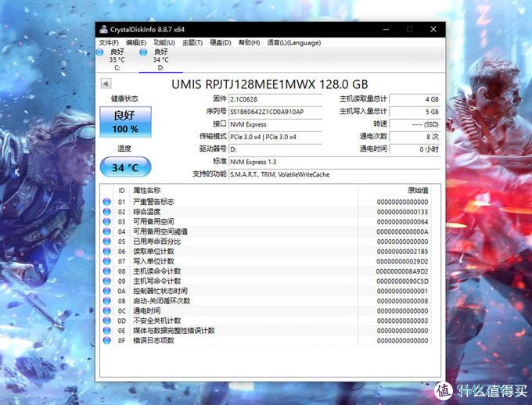
Task: Click the disk model title UMIS RPJTJ128MEE1MWX
Action: [269, 84]
